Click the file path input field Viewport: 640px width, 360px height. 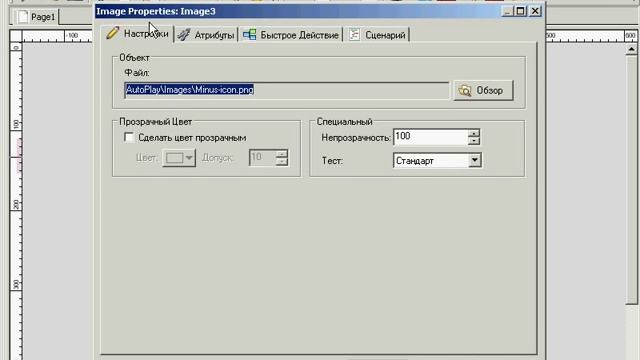point(287,90)
